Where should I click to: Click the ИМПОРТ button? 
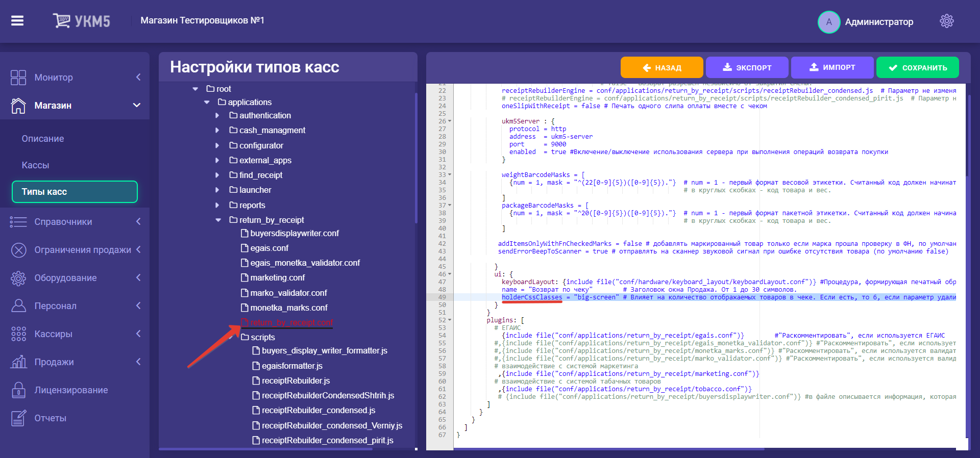point(832,67)
